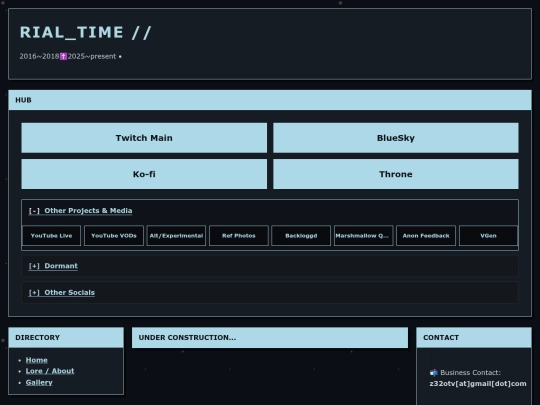Viewport: 540px width, 405px height.
Task: Open the Twitch Main link button
Action: pos(144,138)
